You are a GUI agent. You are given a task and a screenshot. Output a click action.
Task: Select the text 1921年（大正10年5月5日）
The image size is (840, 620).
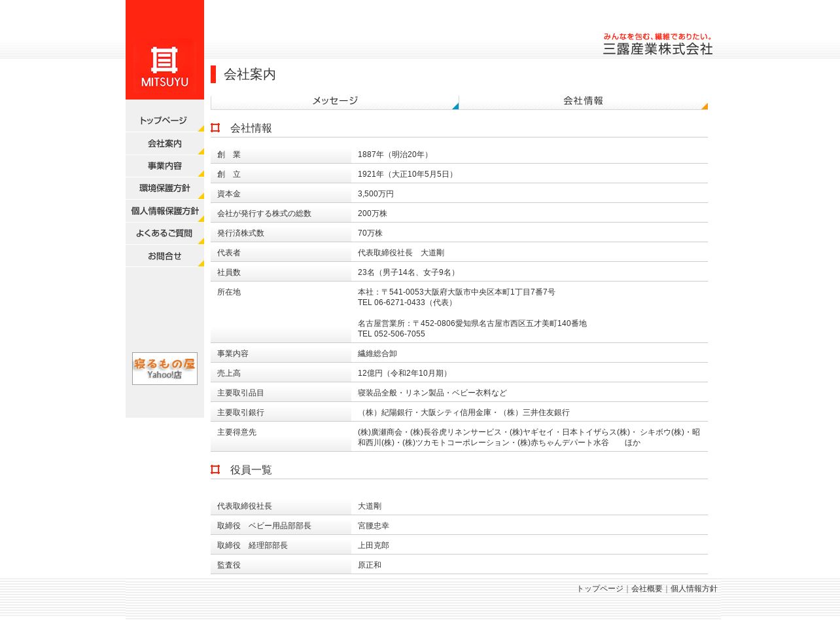tap(407, 174)
